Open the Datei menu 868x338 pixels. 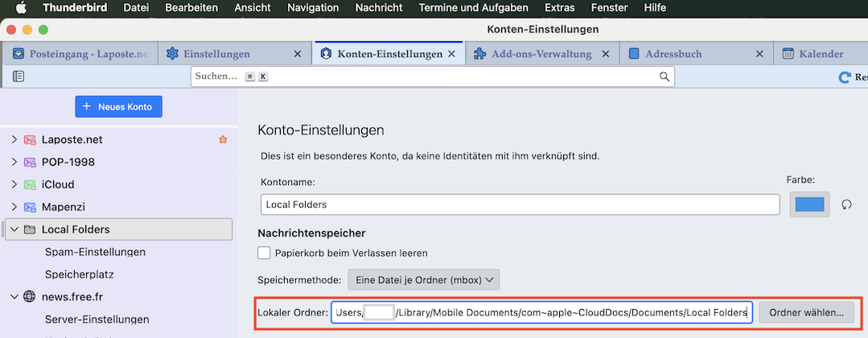[136, 8]
